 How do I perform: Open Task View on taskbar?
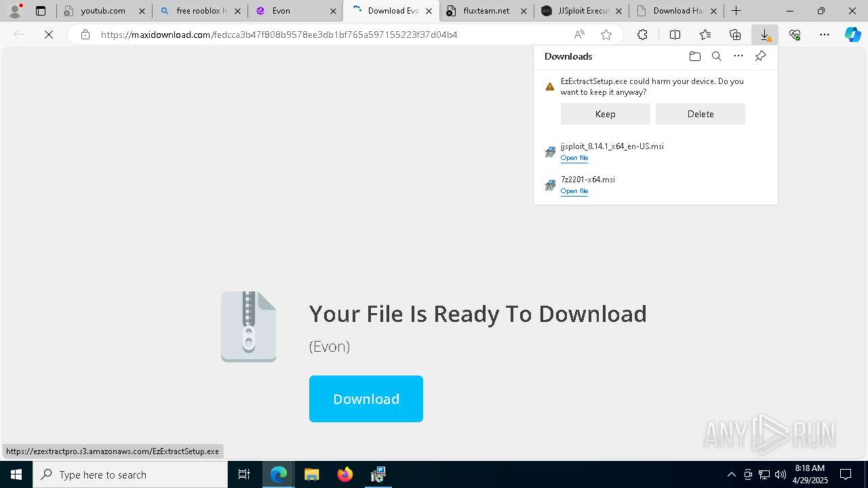(x=244, y=474)
